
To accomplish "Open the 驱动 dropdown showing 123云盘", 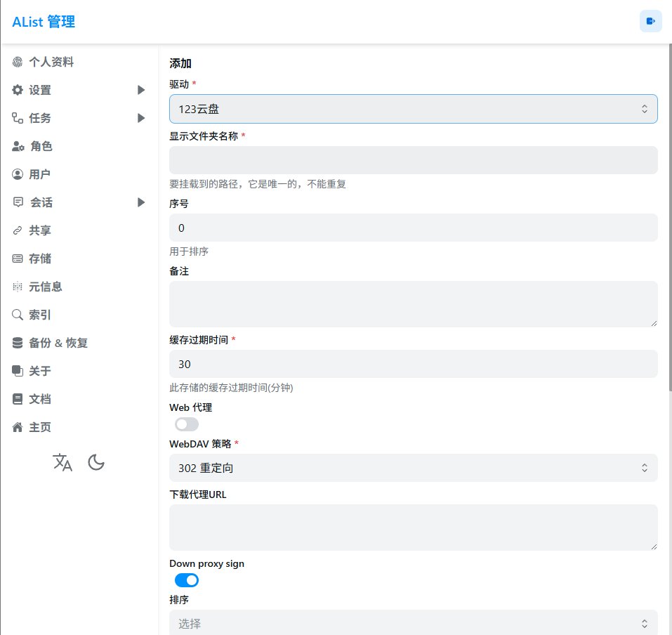I will pos(413,109).
